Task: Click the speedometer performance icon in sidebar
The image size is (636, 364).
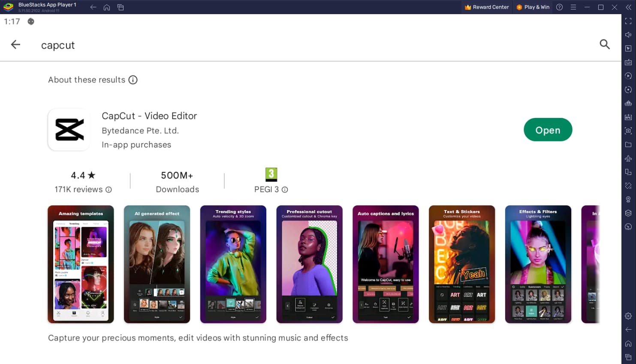Action: [628, 227]
